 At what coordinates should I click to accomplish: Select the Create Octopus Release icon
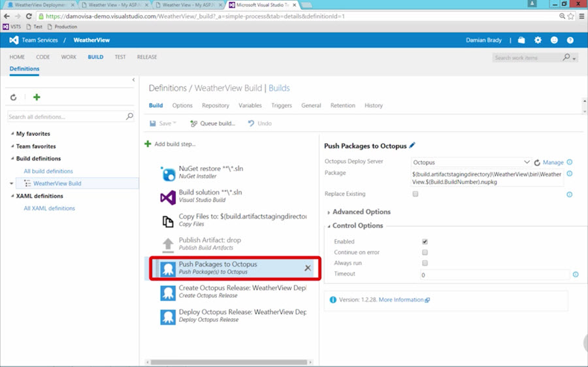pos(168,293)
